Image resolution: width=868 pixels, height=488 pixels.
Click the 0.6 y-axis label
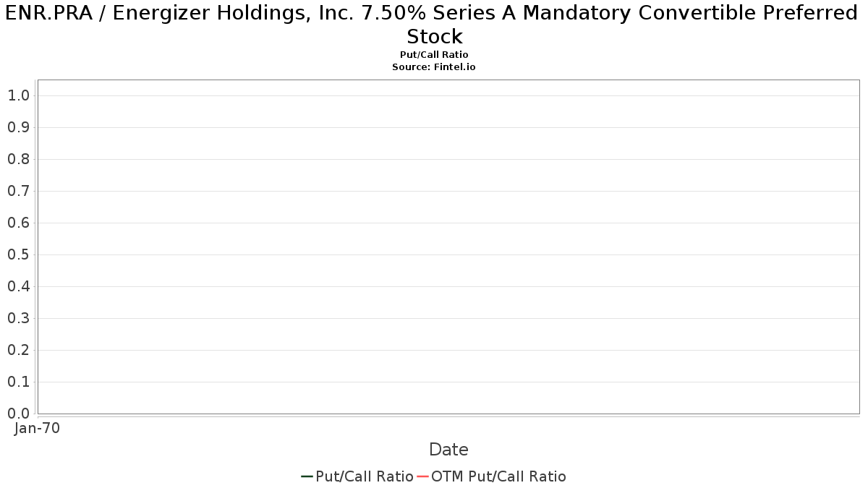click(x=19, y=223)
